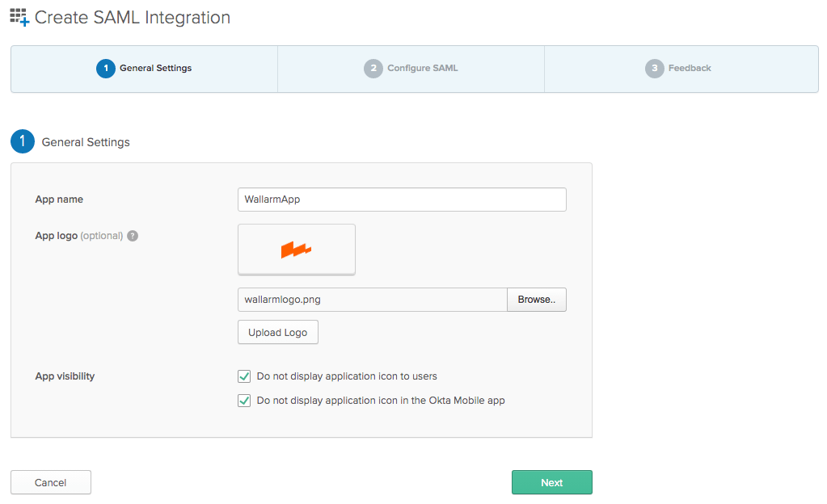Uncheck 'Do not display application icon to users'
827x504 pixels.
pyautogui.click(x=244, y=376)
